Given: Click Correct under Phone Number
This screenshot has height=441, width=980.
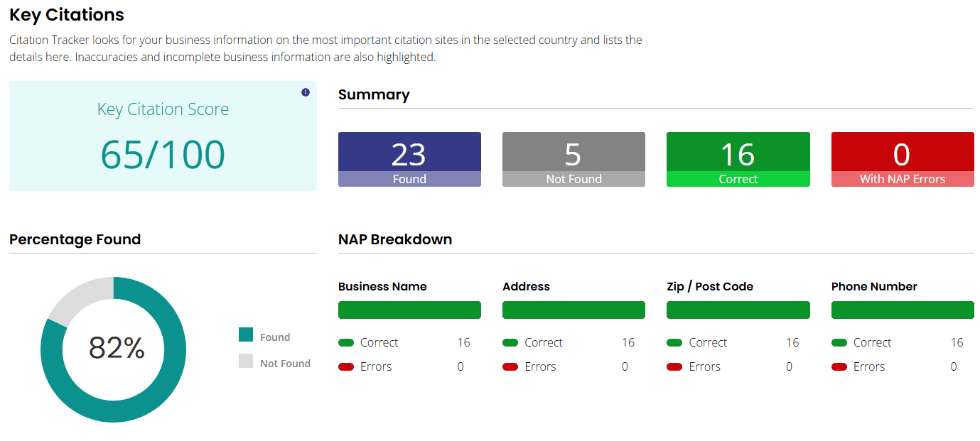Looking at the screenshot, I should [872, 342].
